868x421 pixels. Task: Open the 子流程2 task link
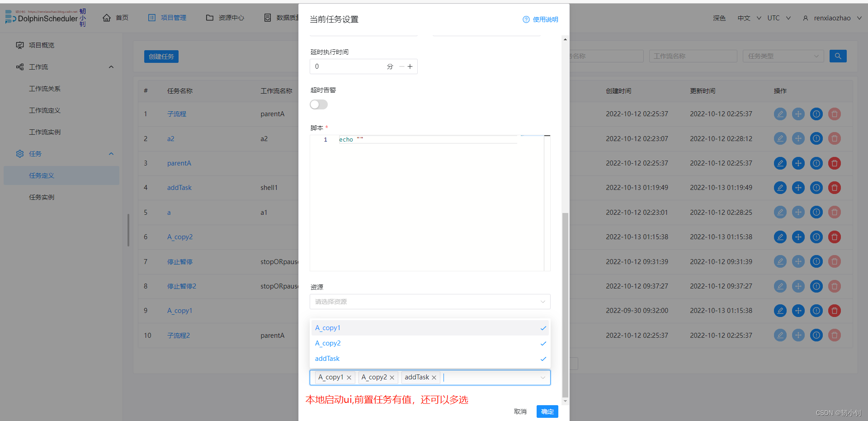179,336
